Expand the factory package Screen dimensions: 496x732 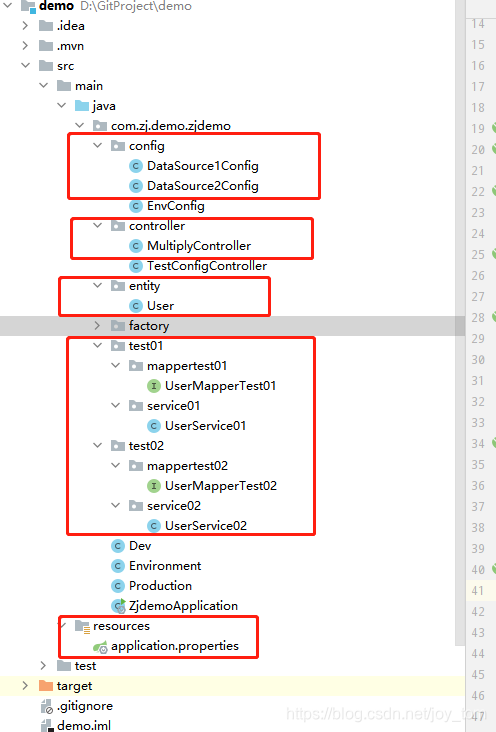coord(97,325)
